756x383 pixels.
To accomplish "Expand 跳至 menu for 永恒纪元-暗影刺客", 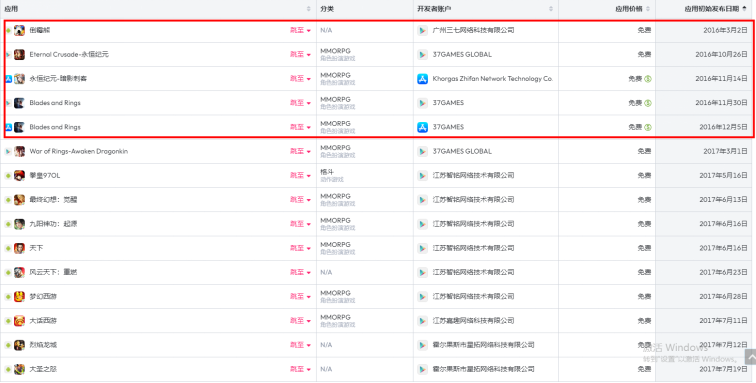I will 300,79.
